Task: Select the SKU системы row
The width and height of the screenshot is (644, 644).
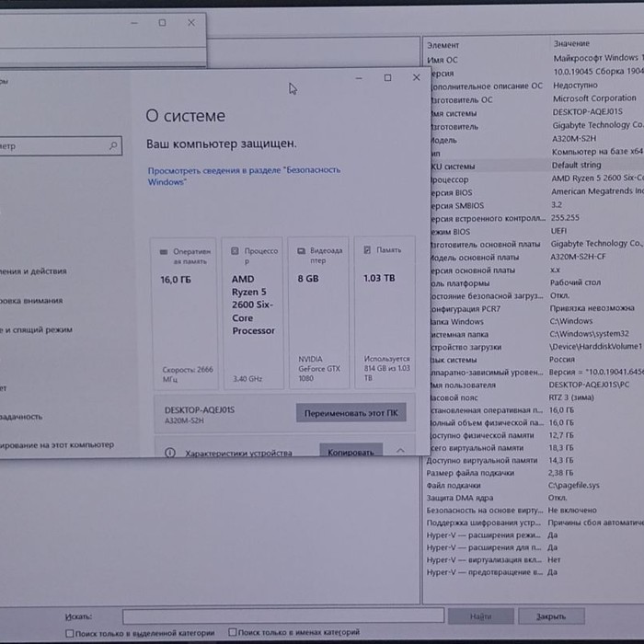Action: [x=536, y=165]
